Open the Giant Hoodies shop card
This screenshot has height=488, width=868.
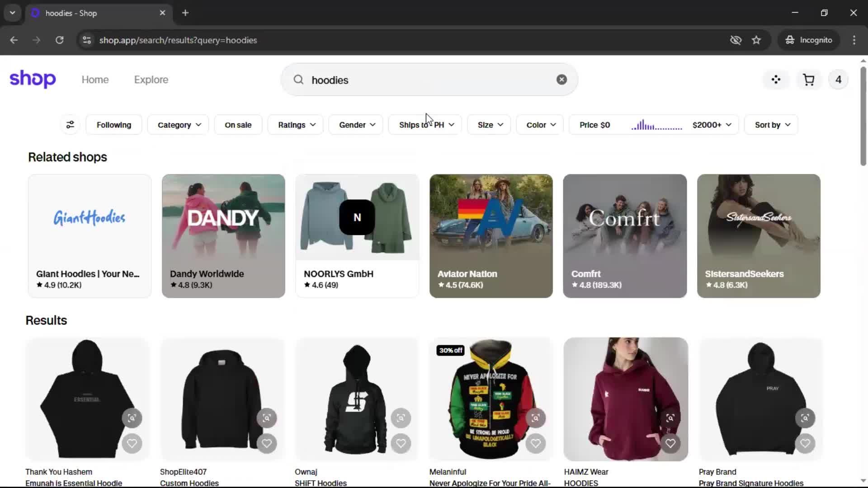click(90, 235)
